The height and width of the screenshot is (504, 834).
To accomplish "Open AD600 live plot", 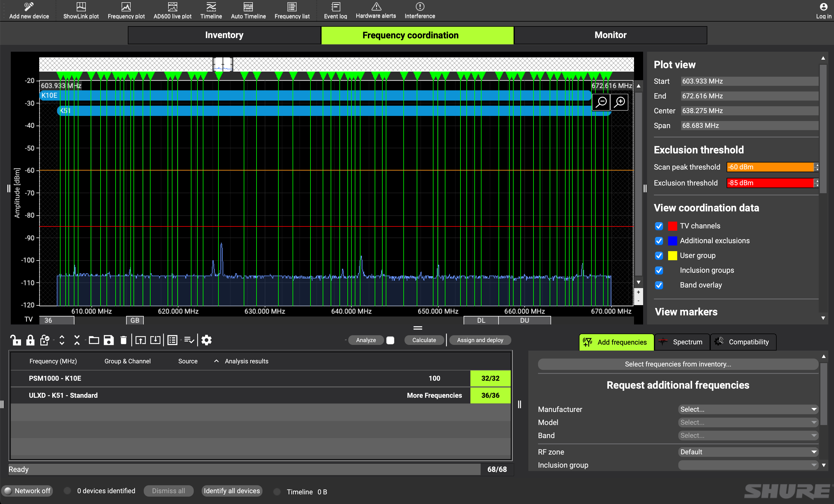I will tap(172, 10).
